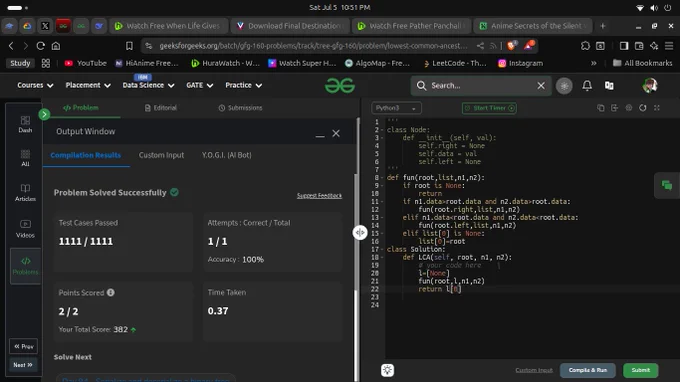Screen dimensions: 680x382
Task: Toggle the browser sidebar panel icon
Action: point(624,46)
